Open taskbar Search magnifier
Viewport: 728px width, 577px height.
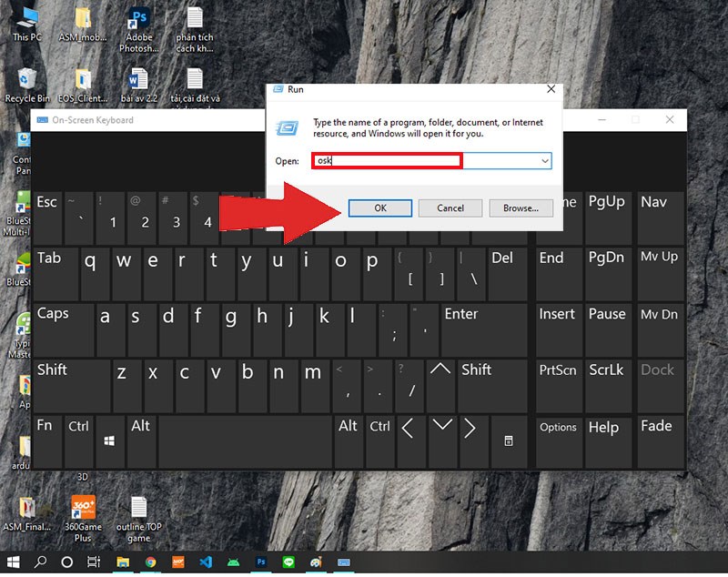[x=40, y=562]
